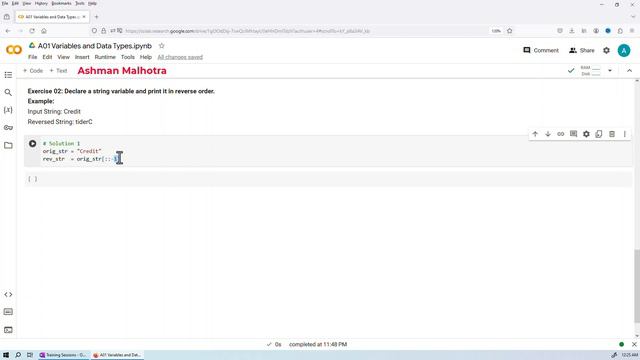This screenshot has width=640, height=360.
Task: Copy link to the cell
Action: tap(560, 134)
